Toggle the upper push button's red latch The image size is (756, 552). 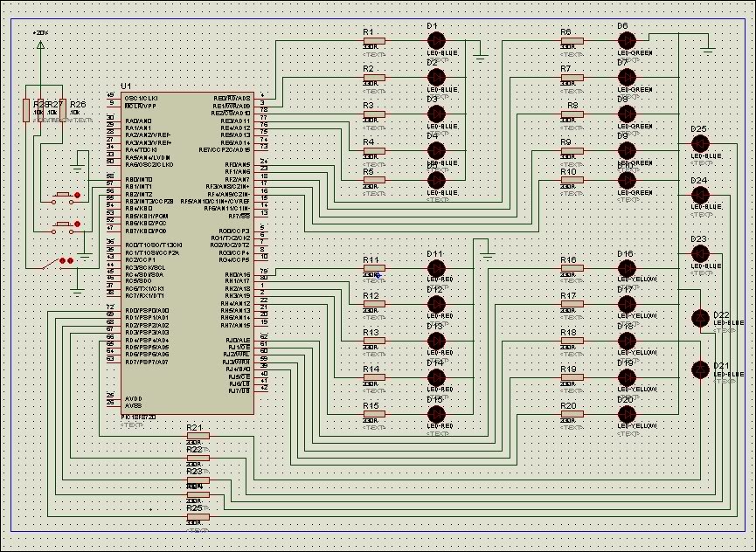click(77, 195)
